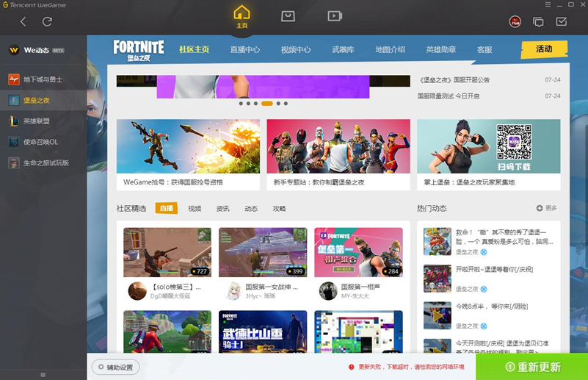Click 更多 plus icon in 热门动态

546,208
